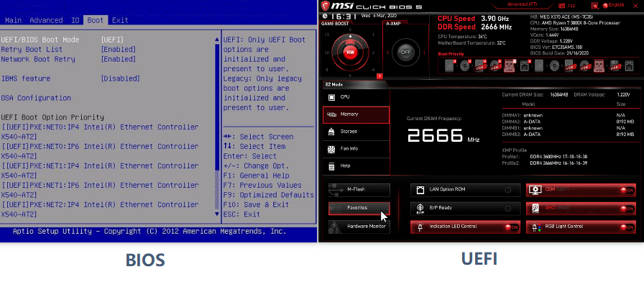
Task: Turn off RGB Light Control
Action: 627,227
